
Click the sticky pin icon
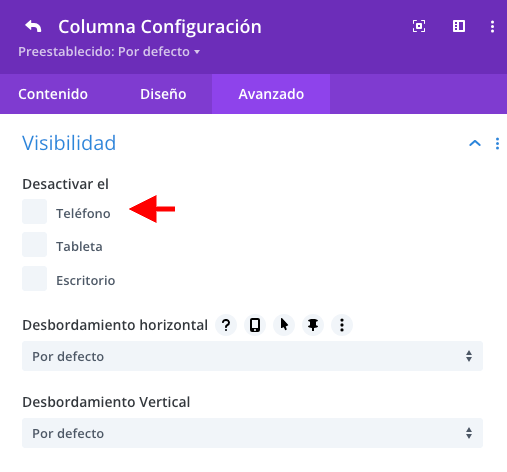coord(313,325)
